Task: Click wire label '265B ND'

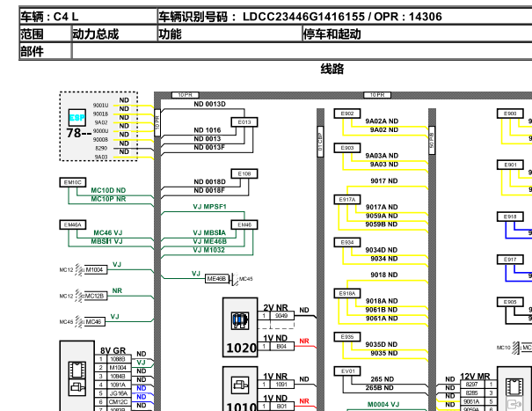Action: 380,387
